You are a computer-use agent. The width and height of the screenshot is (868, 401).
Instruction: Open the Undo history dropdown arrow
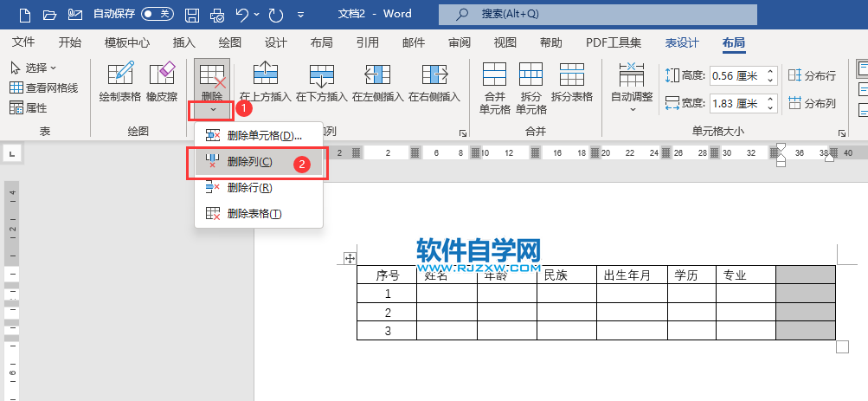(x=257, y=15)
